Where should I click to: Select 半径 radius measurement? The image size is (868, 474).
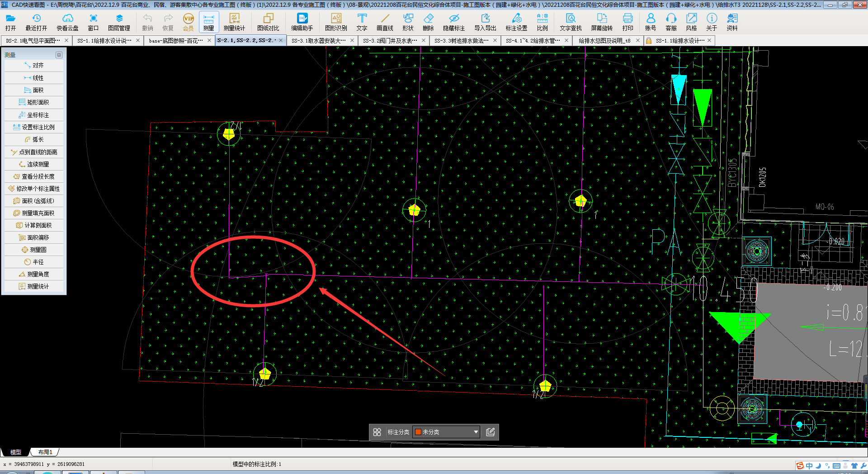[34, 262]
